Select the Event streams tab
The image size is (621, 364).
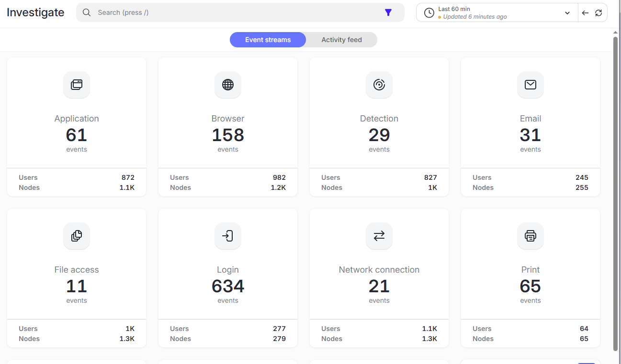[x=268, y=40]
